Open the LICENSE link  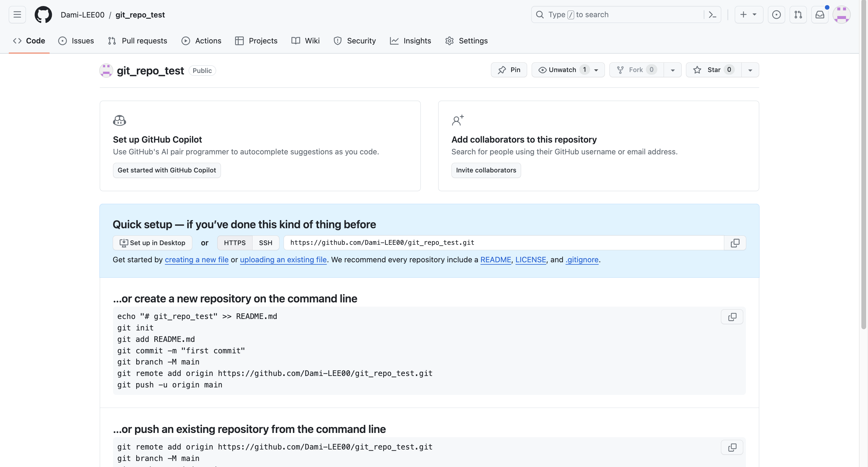(530, 260)
